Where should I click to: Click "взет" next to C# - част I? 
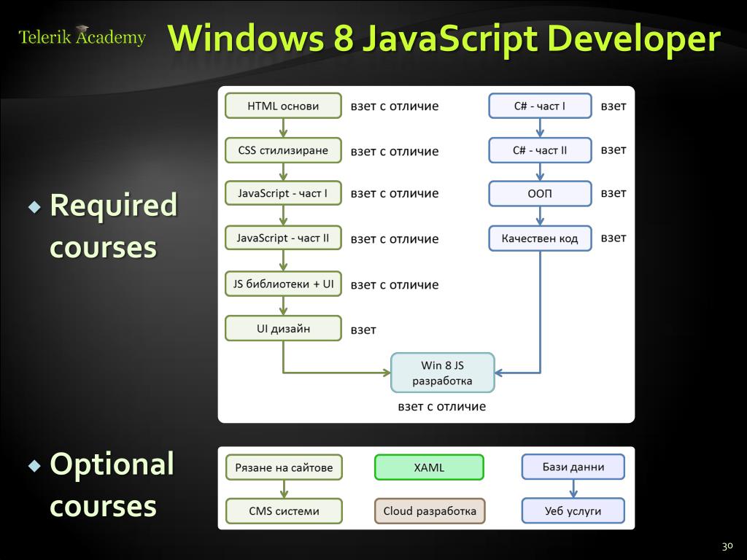click(613, 106)
